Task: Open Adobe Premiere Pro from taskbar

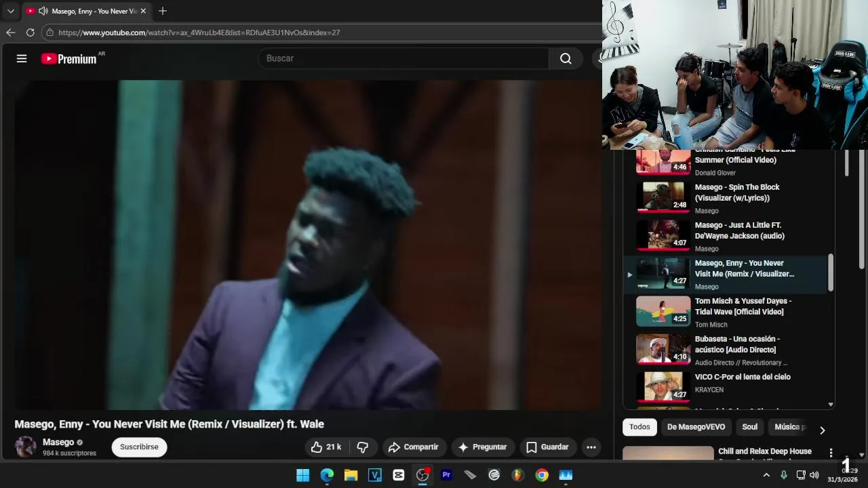Action: [x=446, y=475]
